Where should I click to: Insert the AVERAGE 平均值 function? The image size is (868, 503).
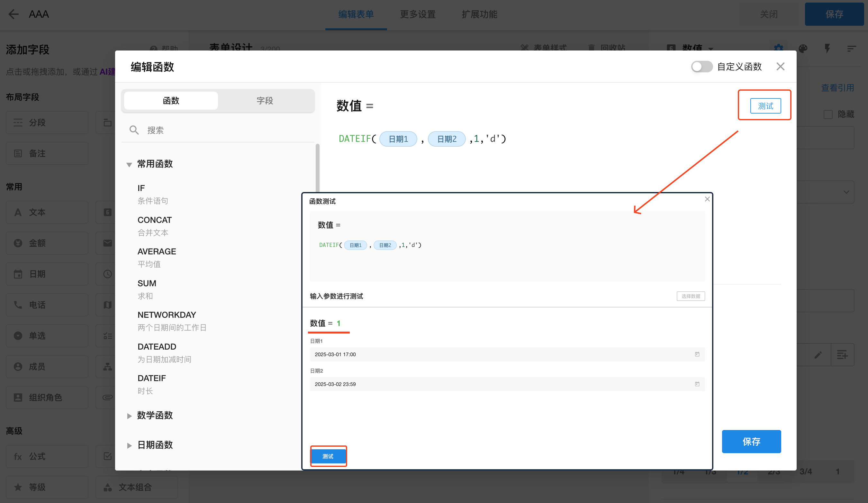(x=157, y=258)
